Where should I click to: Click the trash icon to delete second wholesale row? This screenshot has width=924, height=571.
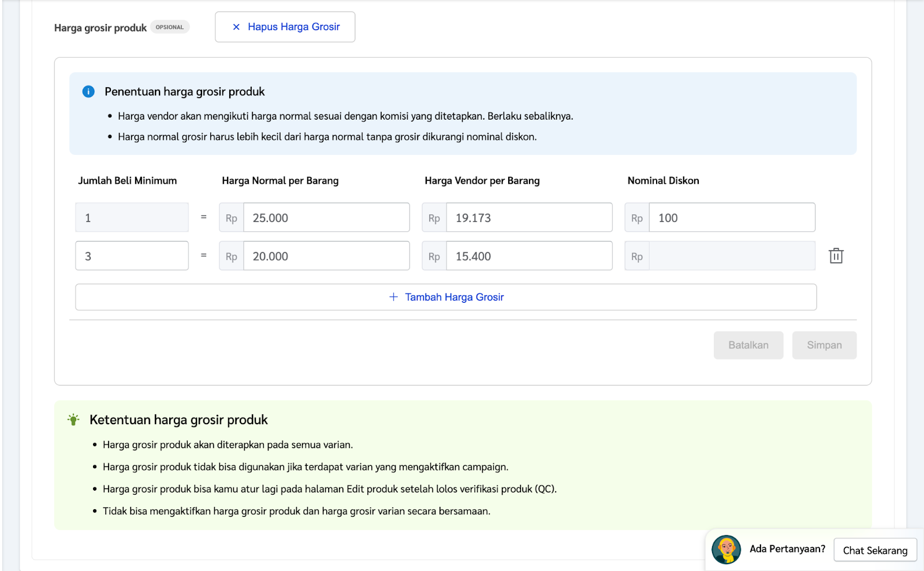pyautogui.click(x=836, y=255)
